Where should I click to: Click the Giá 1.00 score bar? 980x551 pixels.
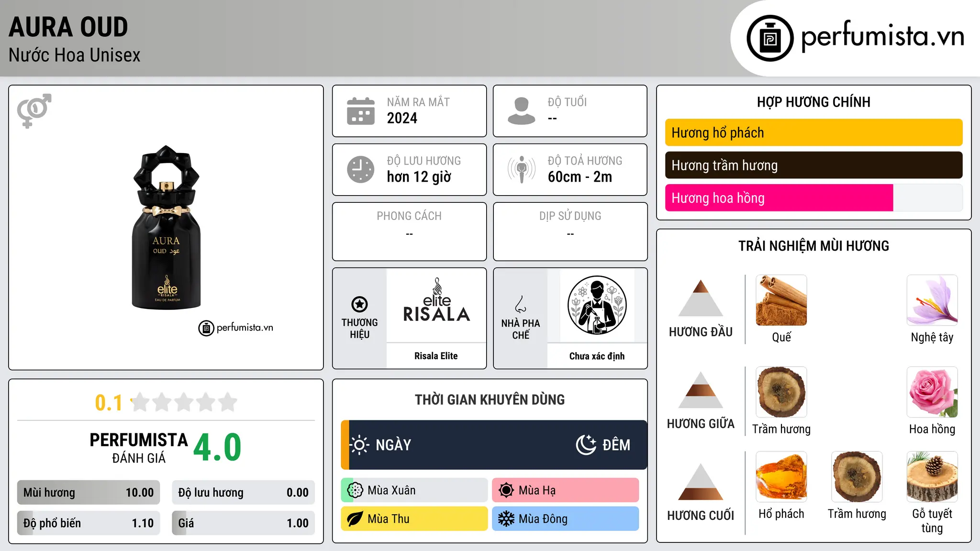tap(244, 523)
